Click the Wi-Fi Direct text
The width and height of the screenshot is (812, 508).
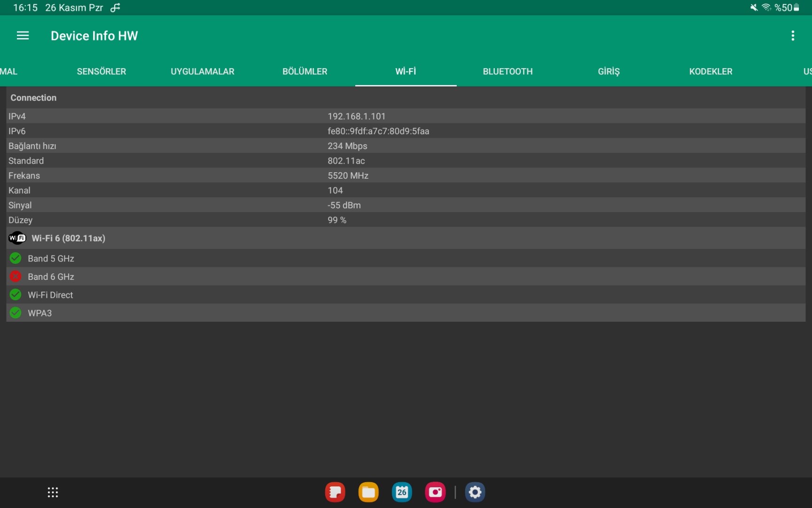[x=50, y=295]
